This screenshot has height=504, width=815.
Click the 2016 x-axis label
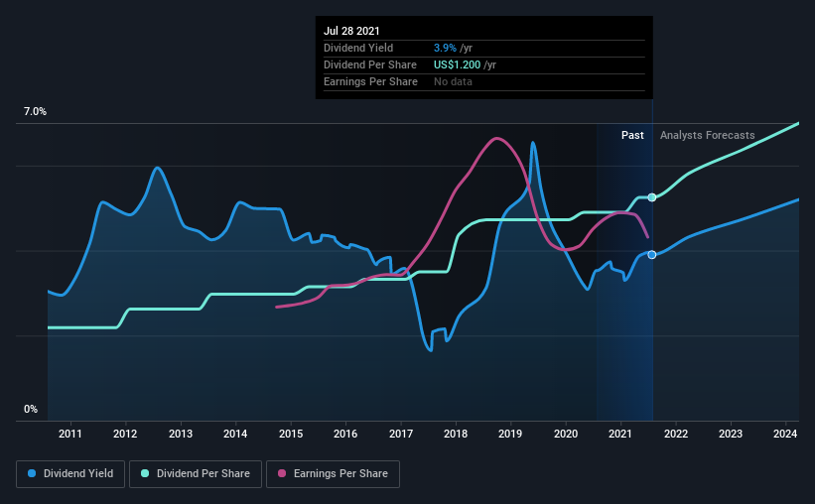coord(345,434)
